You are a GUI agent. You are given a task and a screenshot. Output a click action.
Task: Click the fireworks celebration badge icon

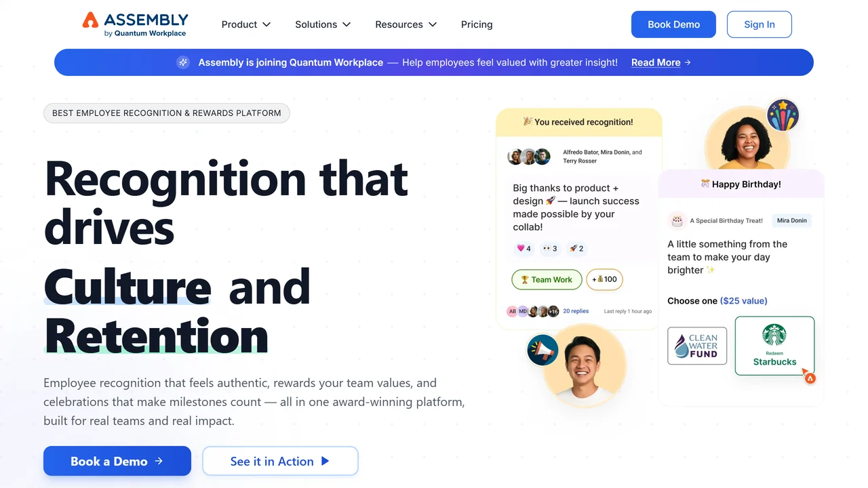pos(783,115)
